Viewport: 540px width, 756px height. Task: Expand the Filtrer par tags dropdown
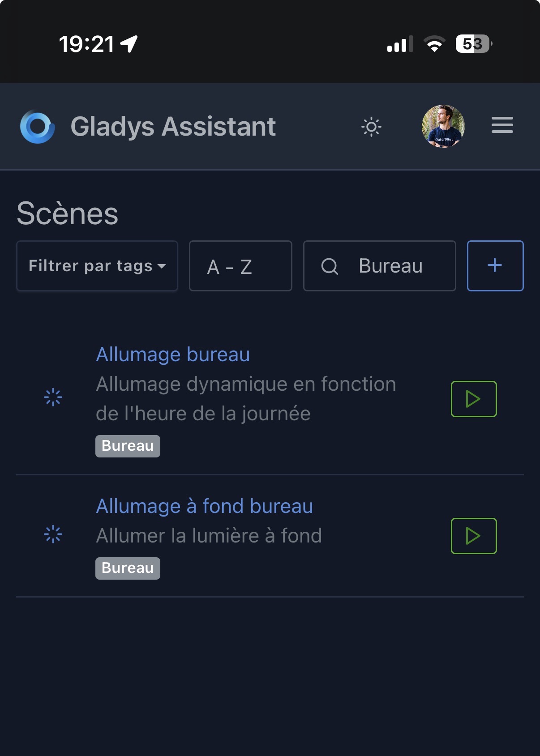[x=97, y=266]
